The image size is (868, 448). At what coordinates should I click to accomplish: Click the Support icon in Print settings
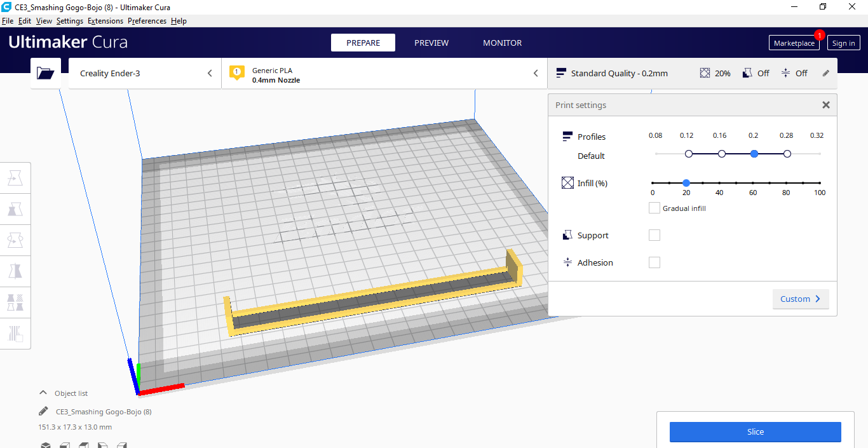point(567,235)
